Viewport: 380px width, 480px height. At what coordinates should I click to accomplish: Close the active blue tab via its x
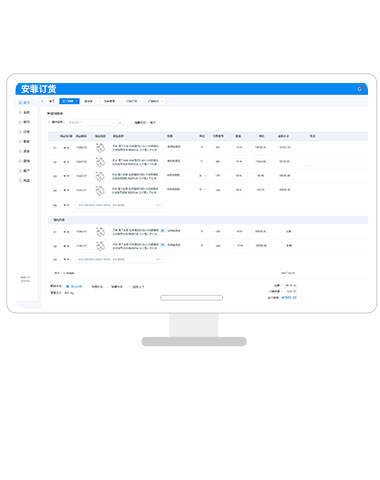click(76, 101)
